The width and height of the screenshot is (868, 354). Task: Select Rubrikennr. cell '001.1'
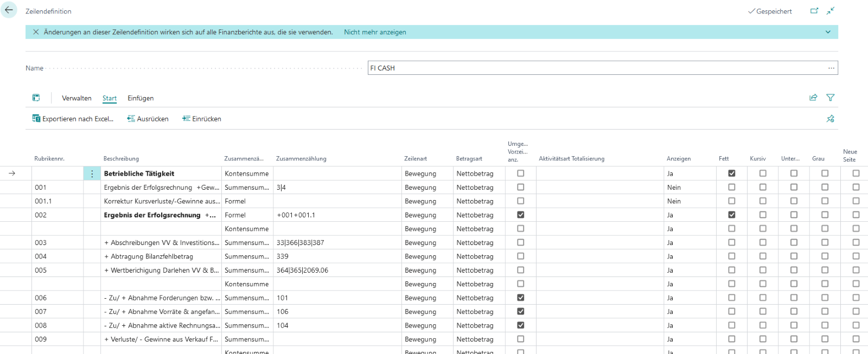click(58, 201)
